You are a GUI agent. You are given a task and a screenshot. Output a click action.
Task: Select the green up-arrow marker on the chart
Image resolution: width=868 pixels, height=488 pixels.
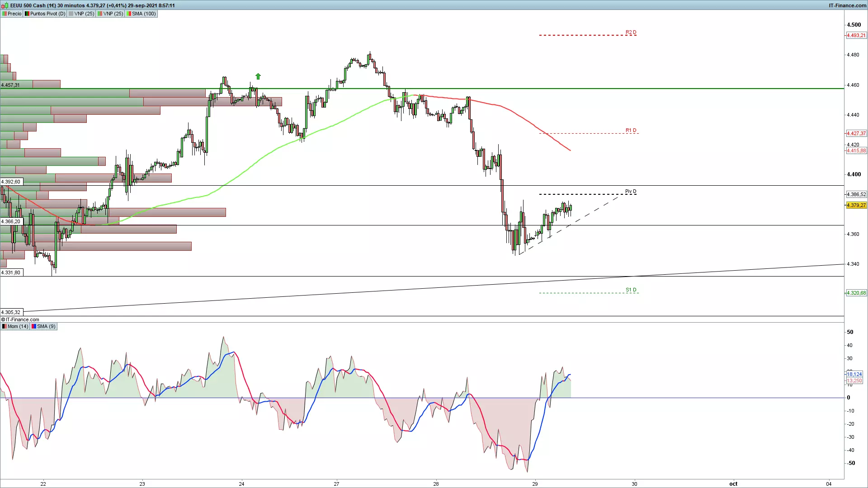(x=258, y=76)
